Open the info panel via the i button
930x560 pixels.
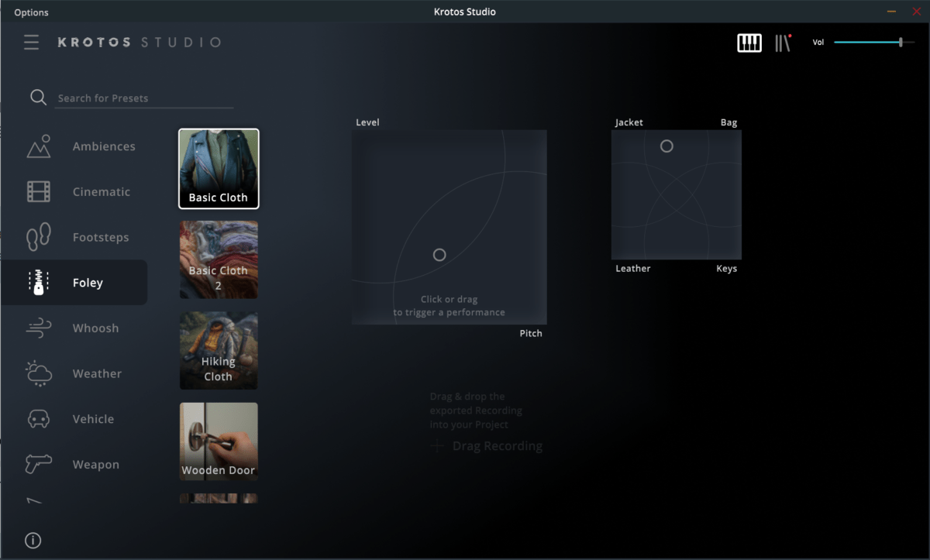(33, 540)
